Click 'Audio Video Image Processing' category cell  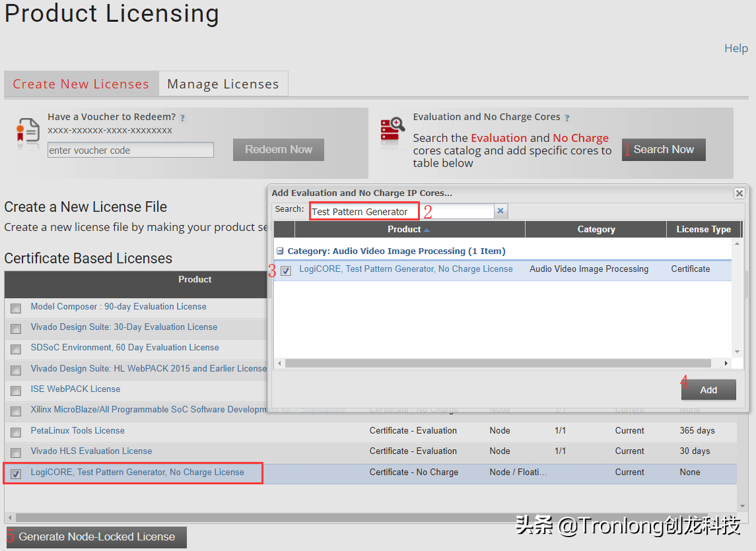pyautogui.click(x=589, y=269)
